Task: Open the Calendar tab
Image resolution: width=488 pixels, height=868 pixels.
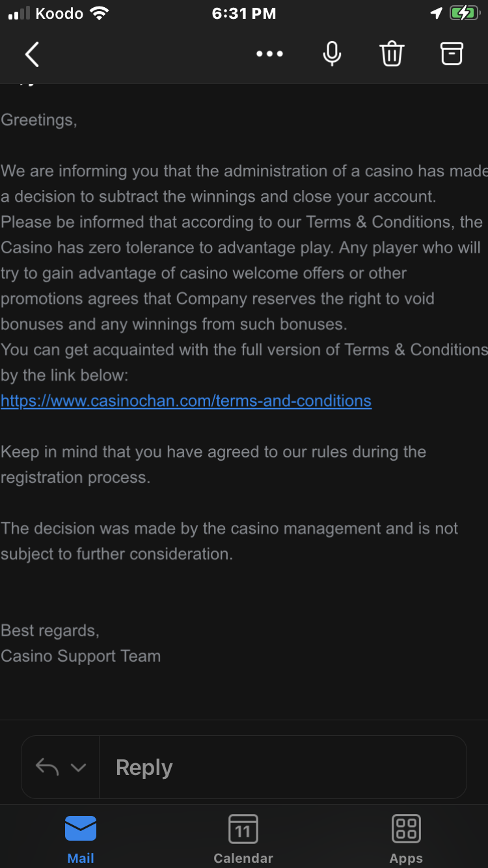Action: [x=243, y=839]
